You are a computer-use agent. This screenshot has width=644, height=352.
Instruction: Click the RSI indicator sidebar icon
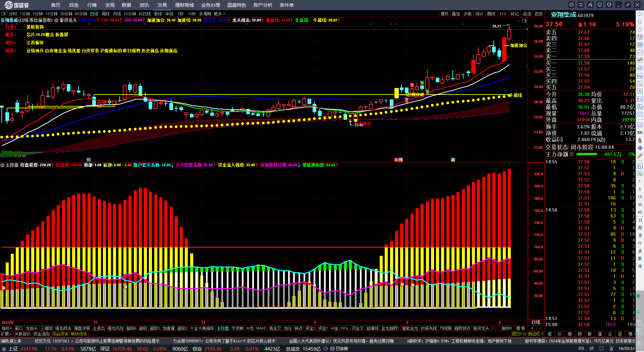[640, 132]
